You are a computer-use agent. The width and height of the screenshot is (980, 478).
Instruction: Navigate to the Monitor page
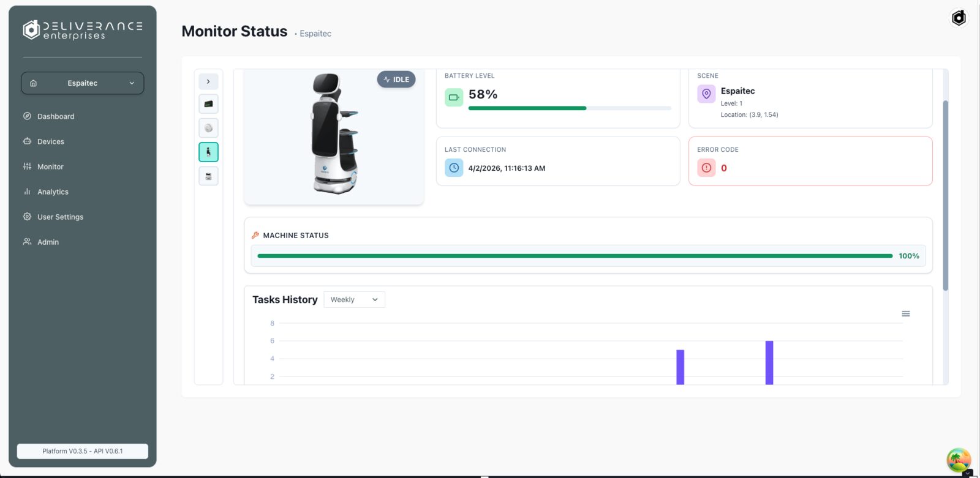(x=50, y=166)
